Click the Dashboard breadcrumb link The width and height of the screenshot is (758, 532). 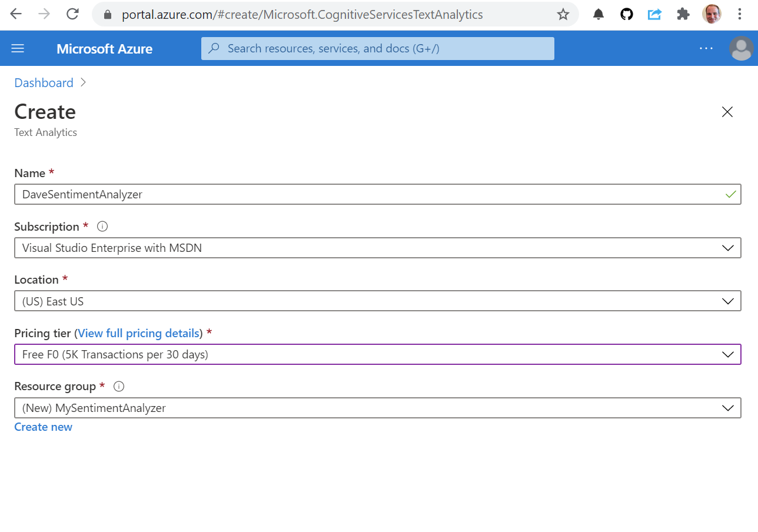[x=44, y=82]
